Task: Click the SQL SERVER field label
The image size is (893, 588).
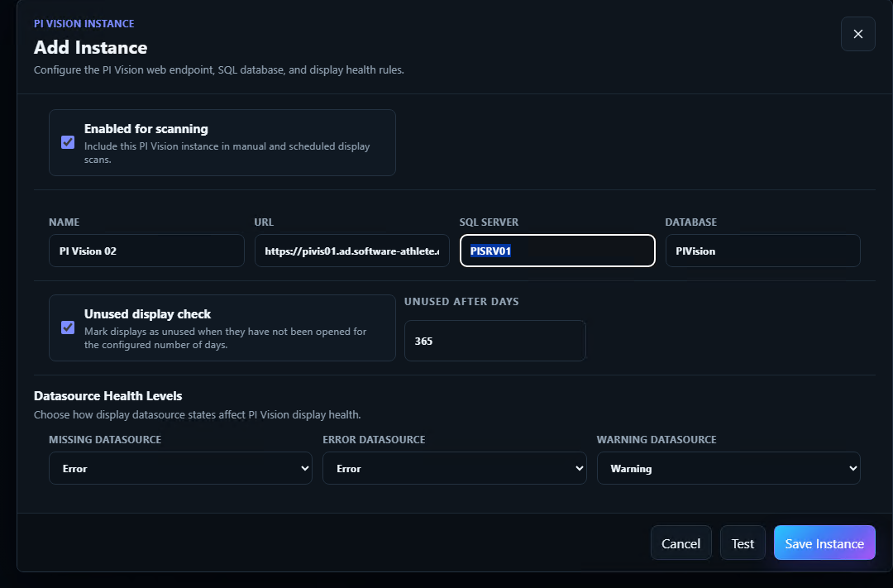Action: (489, 222)
